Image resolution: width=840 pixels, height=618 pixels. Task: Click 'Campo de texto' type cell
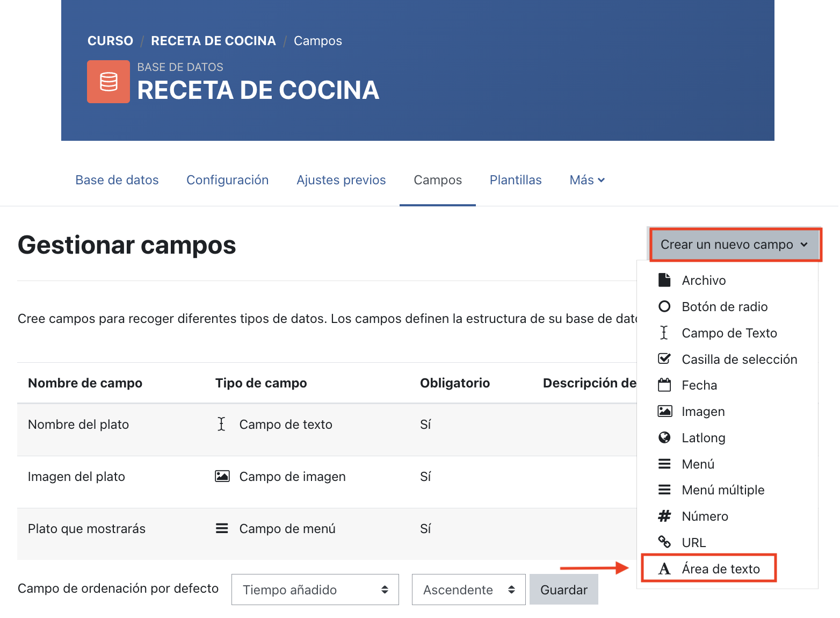pyautogui.click(x=286, y=424)
